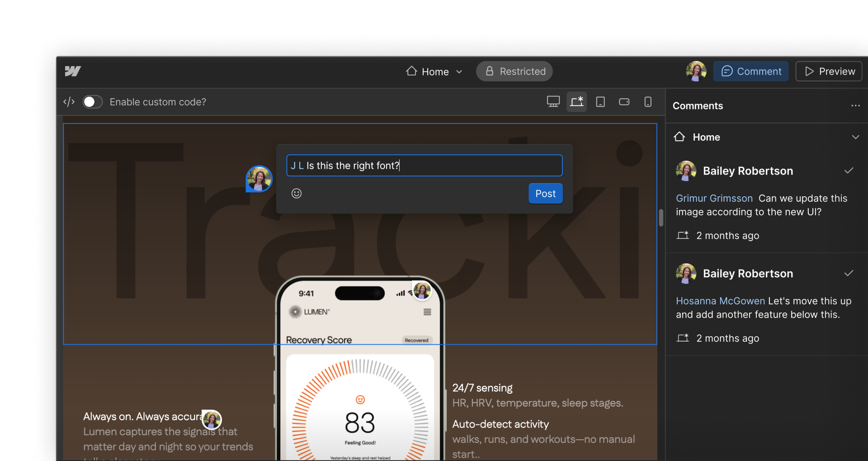Select the Mobile landscape breakpoint

[624, 102]
